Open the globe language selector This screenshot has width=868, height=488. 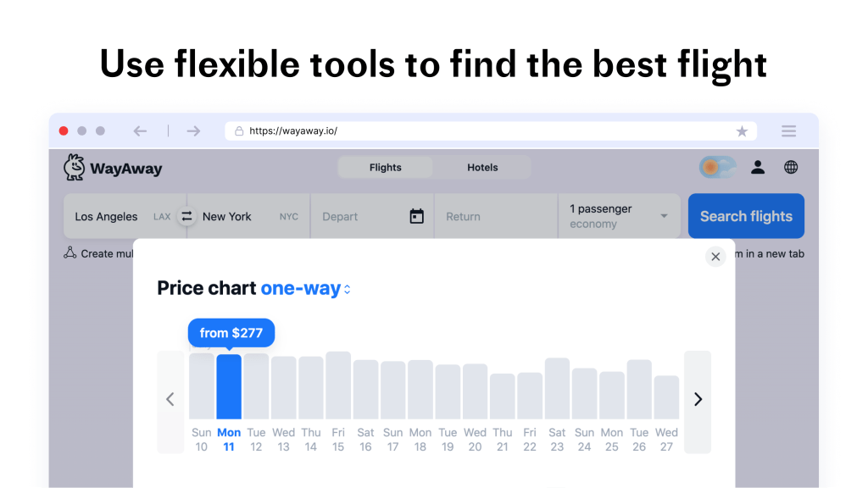tap(791, 167)
